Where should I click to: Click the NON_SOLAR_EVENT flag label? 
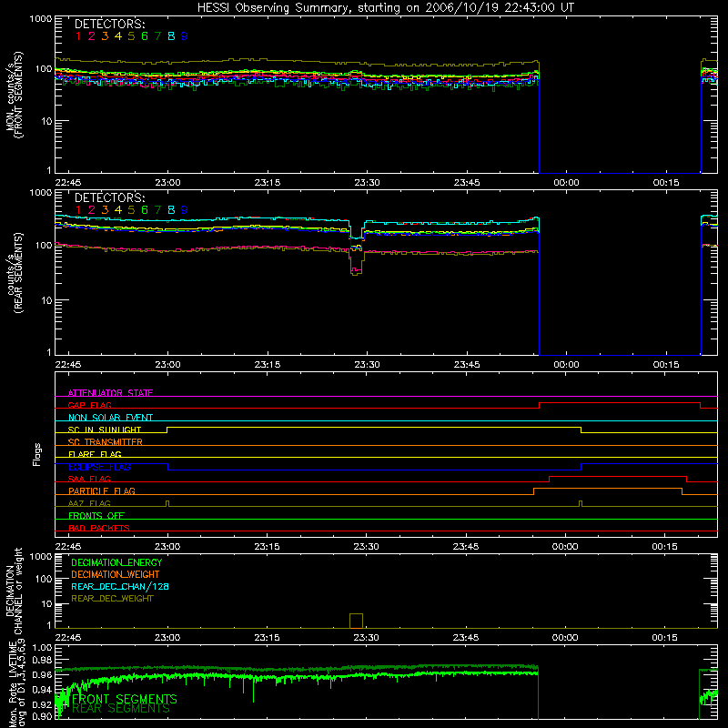click(110, 418)
